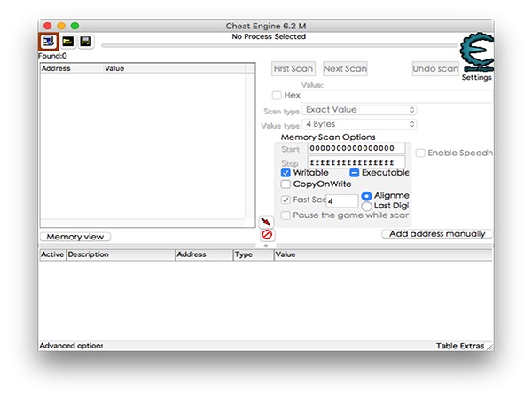
Task: Click the Active column header
Action: point(52,254)
